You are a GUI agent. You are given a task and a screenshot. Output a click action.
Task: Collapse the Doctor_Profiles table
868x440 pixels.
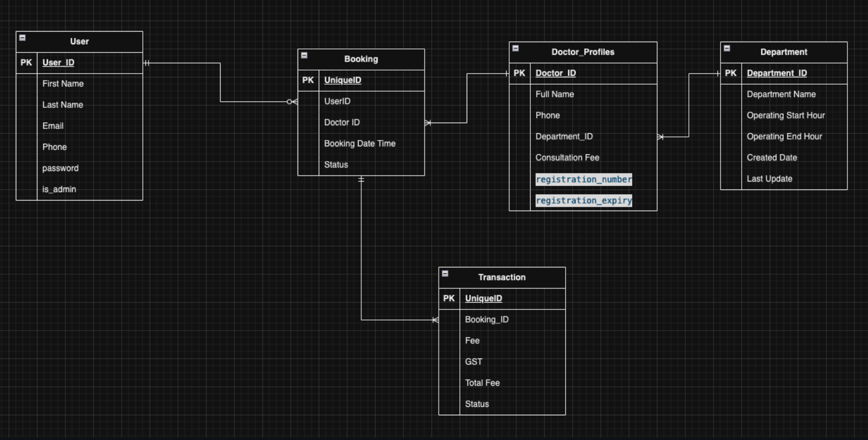click(516, 48)
